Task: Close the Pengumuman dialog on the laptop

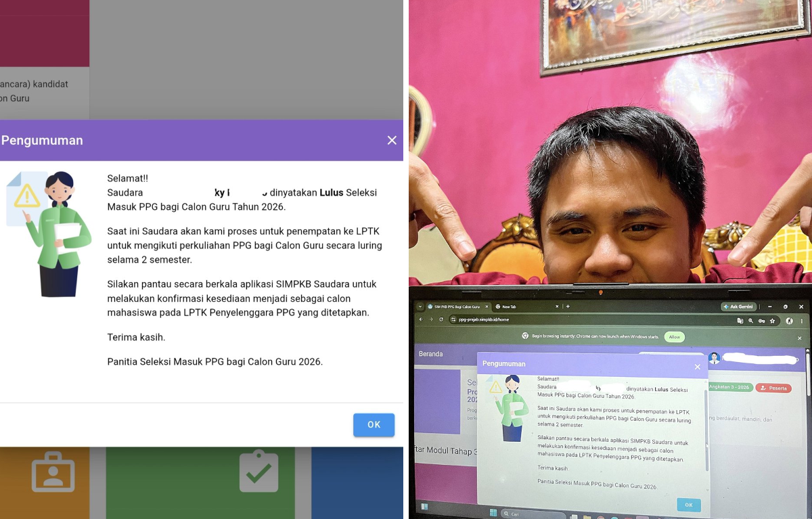Action: [698, 367]
